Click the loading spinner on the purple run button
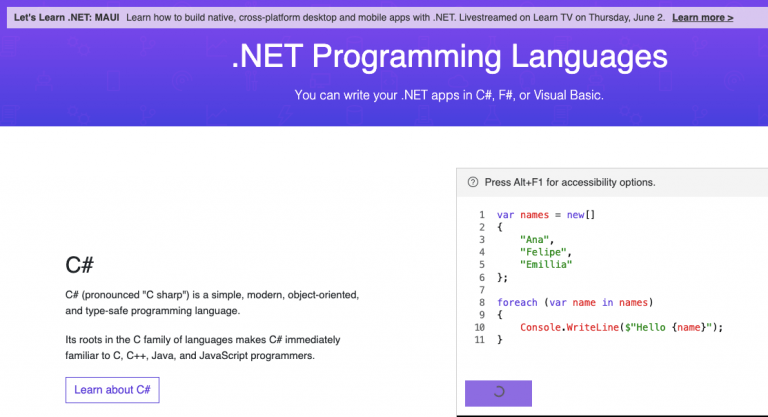768x417 pixels. click(x=499, y=393)
